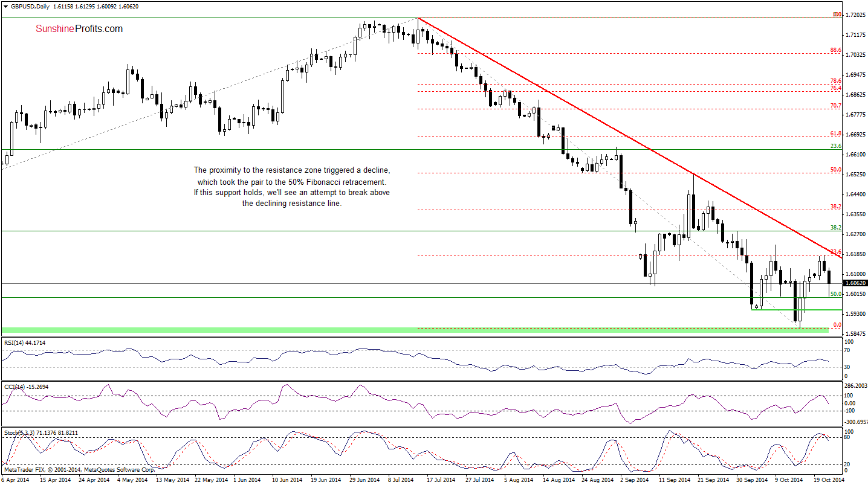The image size is (868, 485).
Task: Click the current price tag 1.60620
Action: (855, 283)
